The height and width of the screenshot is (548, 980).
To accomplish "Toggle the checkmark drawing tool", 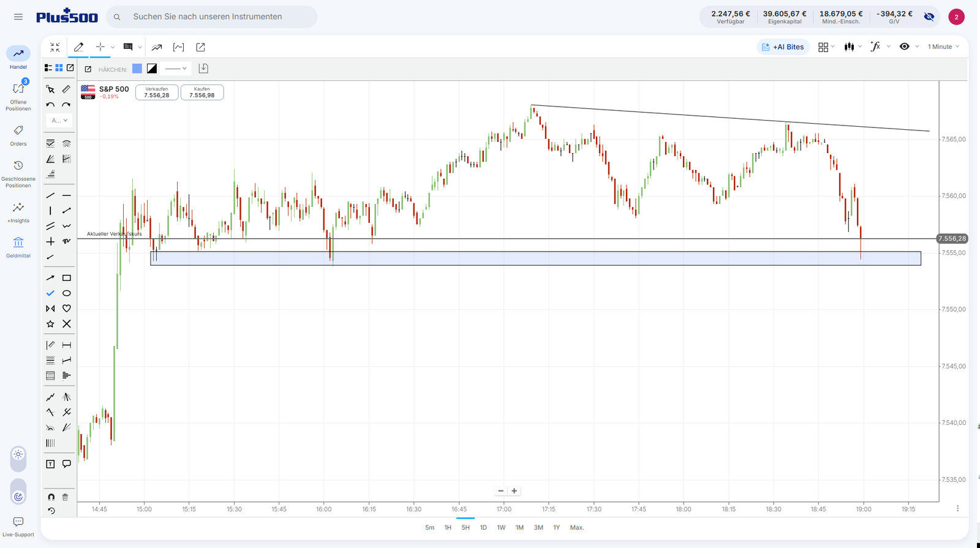I will (x=51, y=293).
